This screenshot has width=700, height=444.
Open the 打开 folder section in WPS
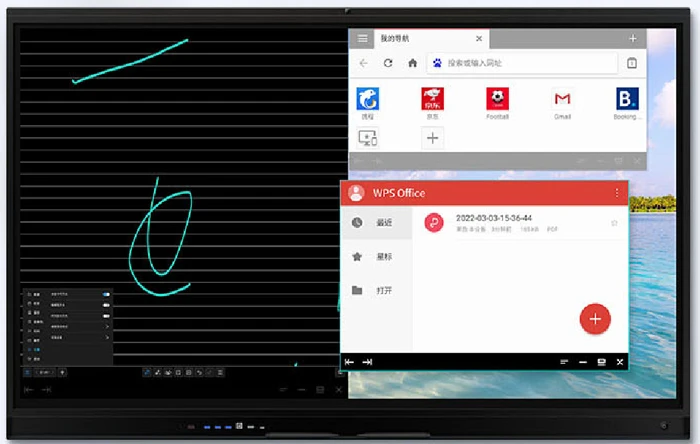pos(378,291)
